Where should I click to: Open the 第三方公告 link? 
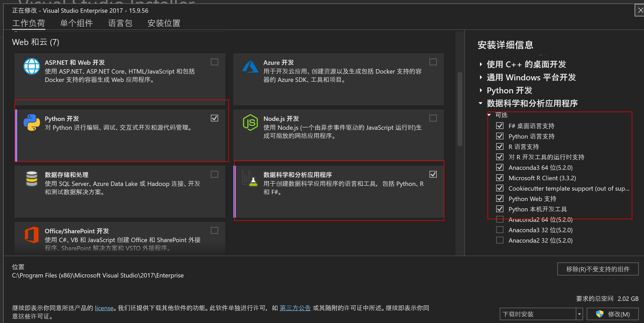[295, 308]
